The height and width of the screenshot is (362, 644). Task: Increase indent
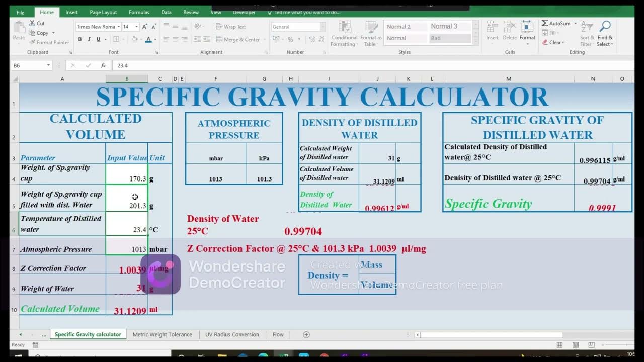coord(207,39)
